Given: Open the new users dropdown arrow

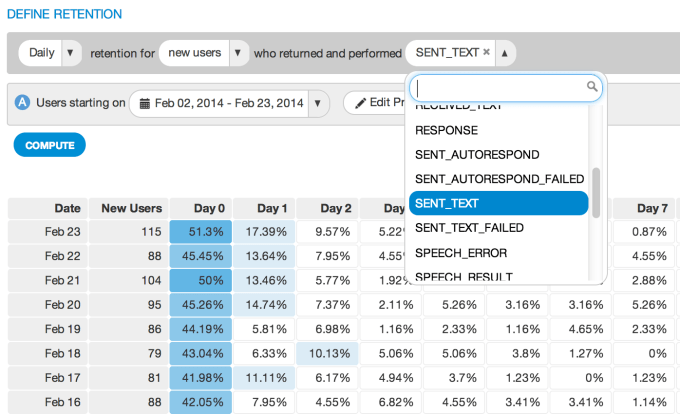Looking at the screenshot, I should click(238, 52).
